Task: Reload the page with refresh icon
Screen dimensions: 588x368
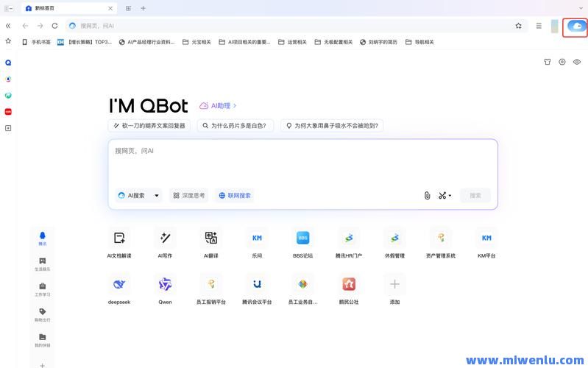Action: 54,26
